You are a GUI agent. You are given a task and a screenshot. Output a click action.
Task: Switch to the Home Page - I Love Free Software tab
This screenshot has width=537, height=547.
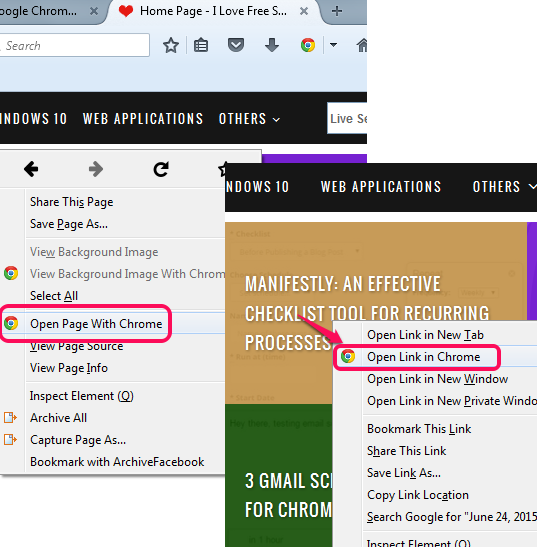(x=213, y=11)
